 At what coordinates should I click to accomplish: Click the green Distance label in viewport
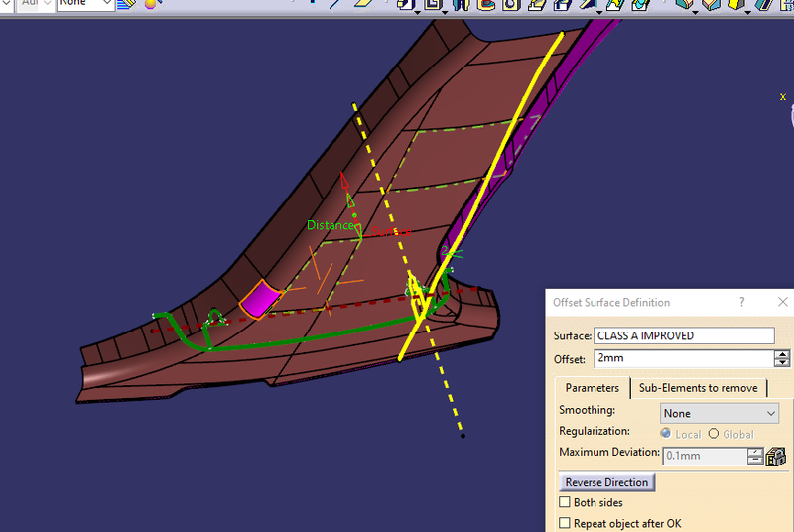[331, 226]
